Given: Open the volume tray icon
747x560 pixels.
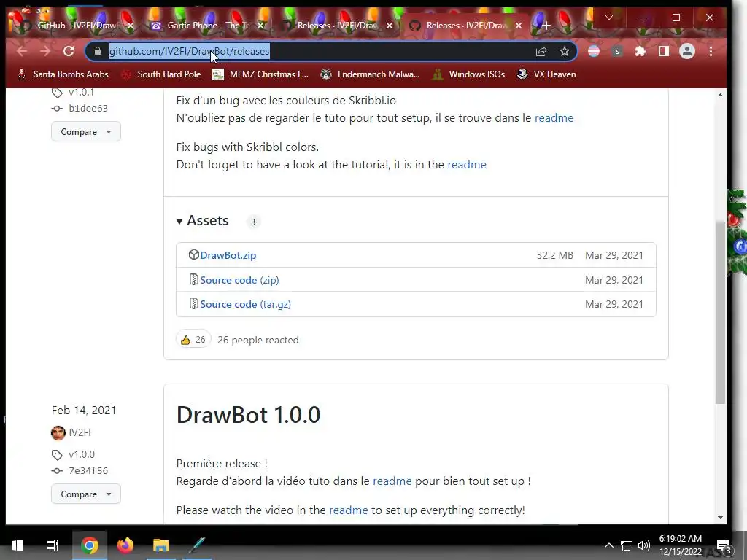Looking at the screenshot, I should [644, 545].
